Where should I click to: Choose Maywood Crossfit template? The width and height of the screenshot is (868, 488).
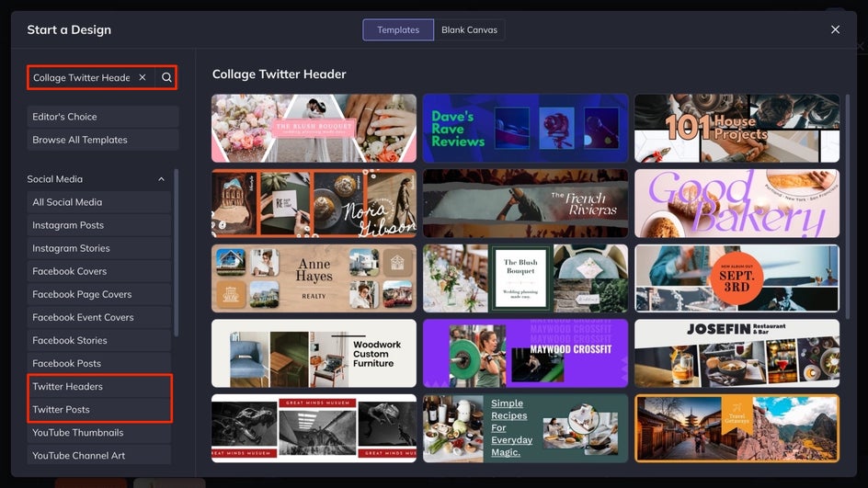525,353
